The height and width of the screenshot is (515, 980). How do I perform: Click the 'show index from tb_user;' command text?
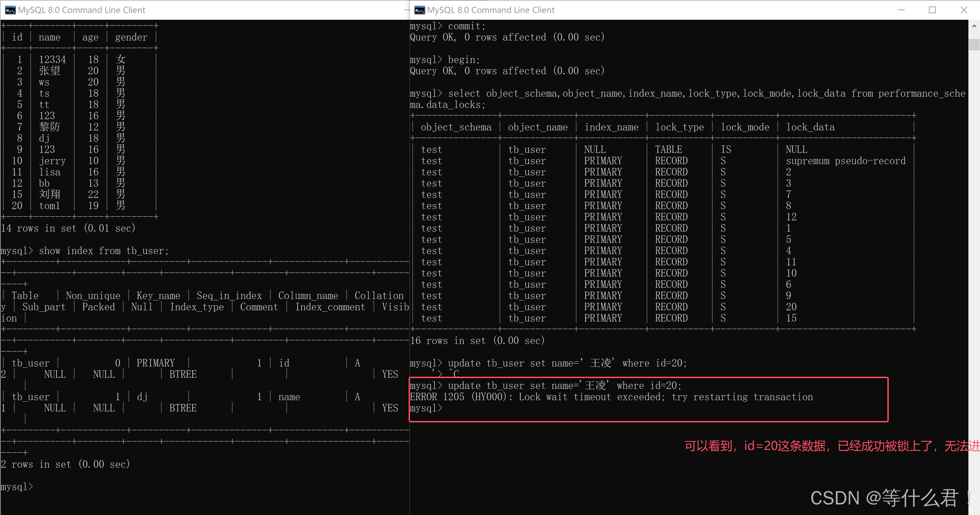coord(104,251)
